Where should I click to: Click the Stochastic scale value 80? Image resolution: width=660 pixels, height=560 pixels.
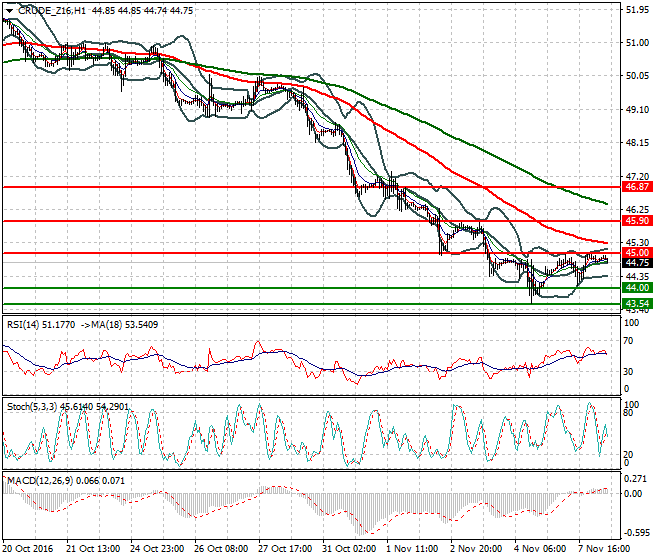tap(628, 413)
